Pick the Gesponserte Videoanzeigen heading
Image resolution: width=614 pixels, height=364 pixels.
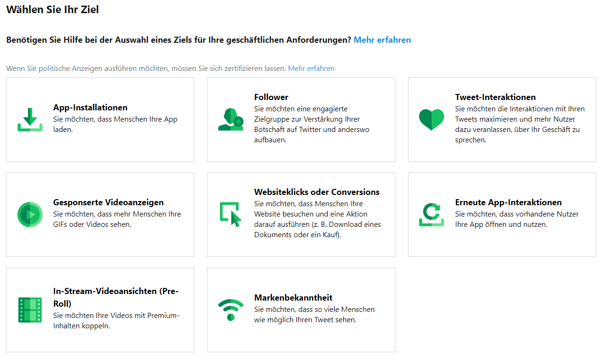coord(109,202)
